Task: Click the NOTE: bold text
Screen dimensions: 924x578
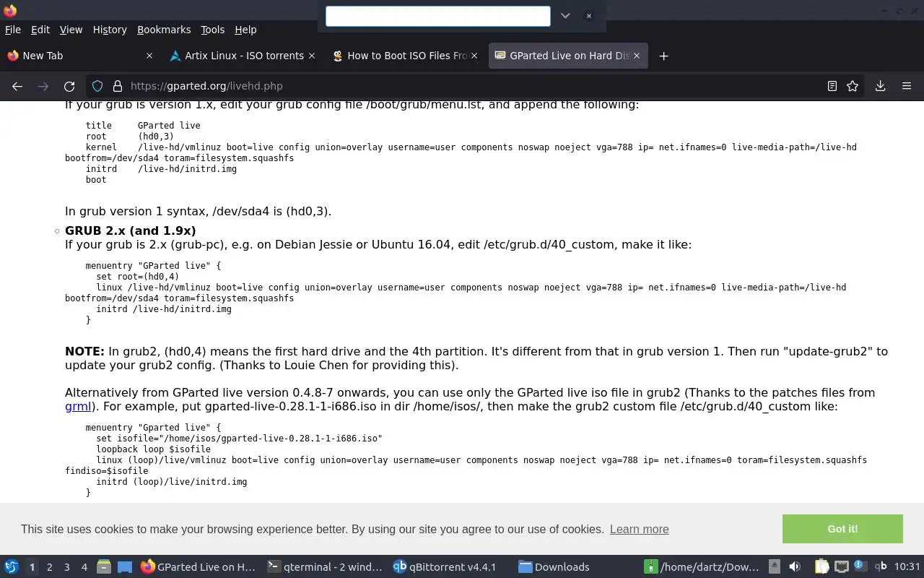Action: (84, 351)
